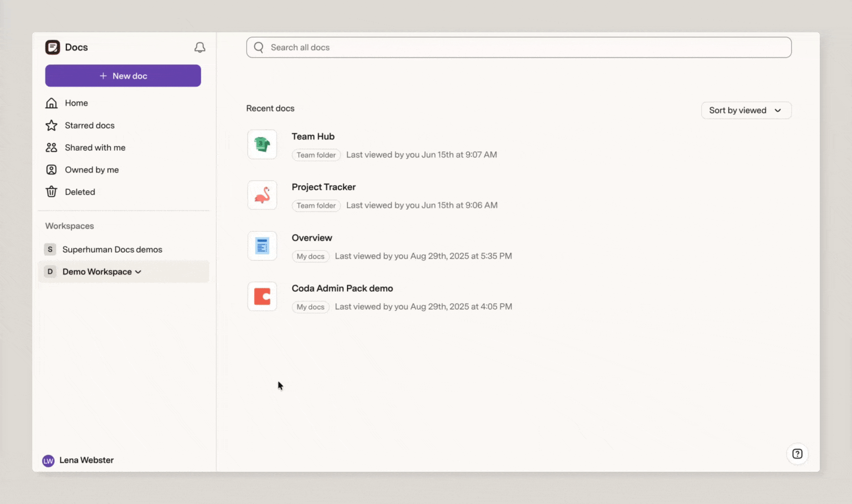Click Team folder tag on Project Tracker

[316, 205]
